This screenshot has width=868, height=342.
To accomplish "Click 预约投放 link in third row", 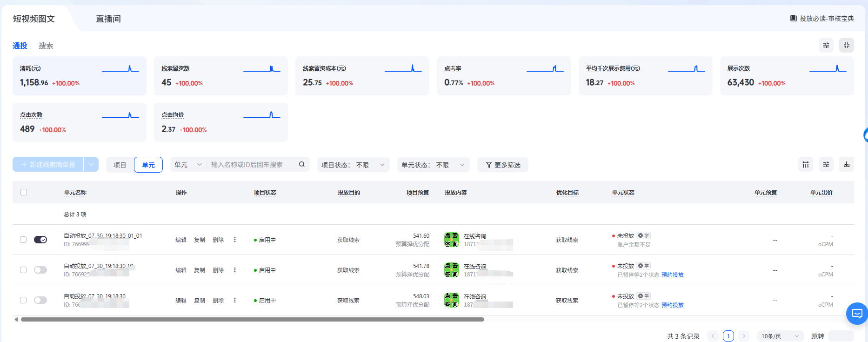I will pyautogui.click(x=673, y=305).
